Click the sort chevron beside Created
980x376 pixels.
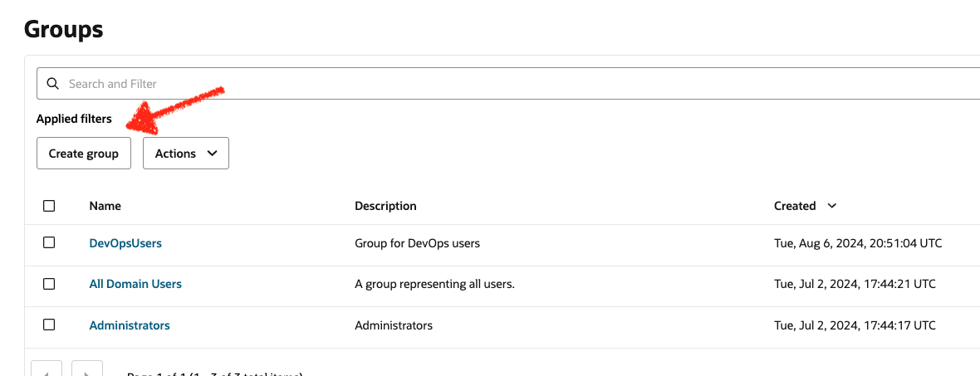click(x=832, y=206)
